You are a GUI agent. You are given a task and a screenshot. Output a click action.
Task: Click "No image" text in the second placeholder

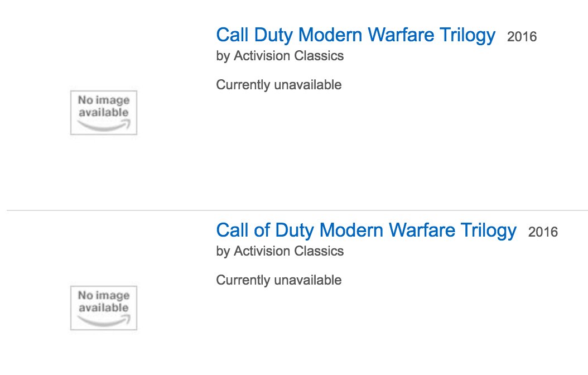[x=104, y=296]
